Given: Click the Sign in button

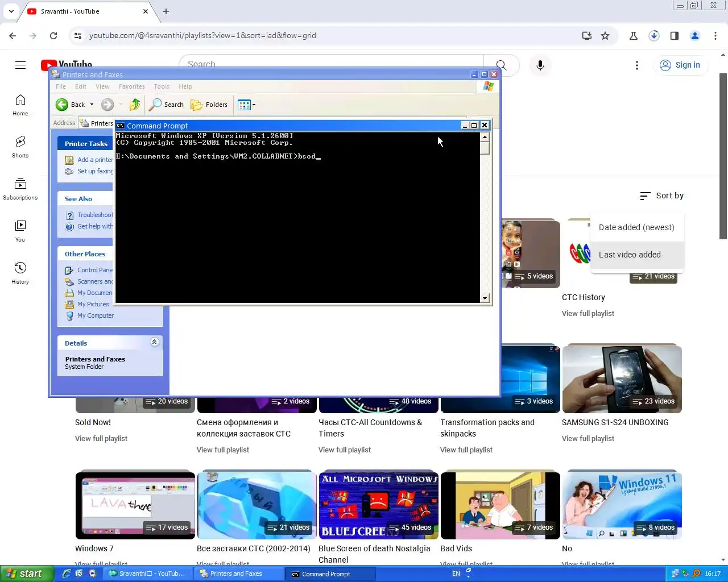Looking at the screenshot, I should tap(680, 65).
